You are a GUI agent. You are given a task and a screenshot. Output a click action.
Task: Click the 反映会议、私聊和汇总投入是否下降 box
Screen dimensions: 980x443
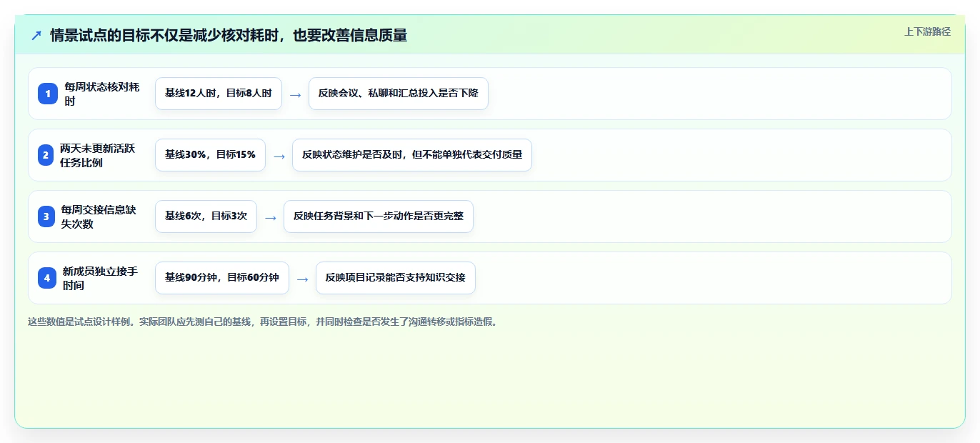(x=399, y=94)
